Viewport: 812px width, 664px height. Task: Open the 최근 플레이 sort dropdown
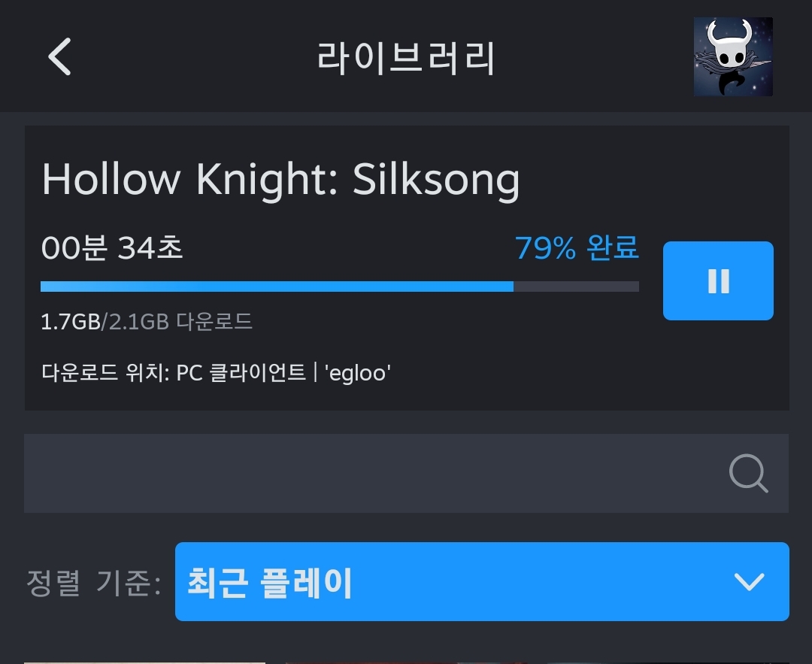(482, 581)
